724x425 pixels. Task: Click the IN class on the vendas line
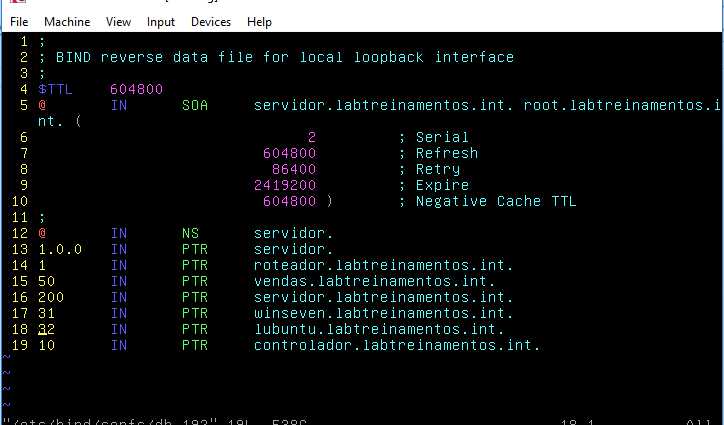click(119, 281)
